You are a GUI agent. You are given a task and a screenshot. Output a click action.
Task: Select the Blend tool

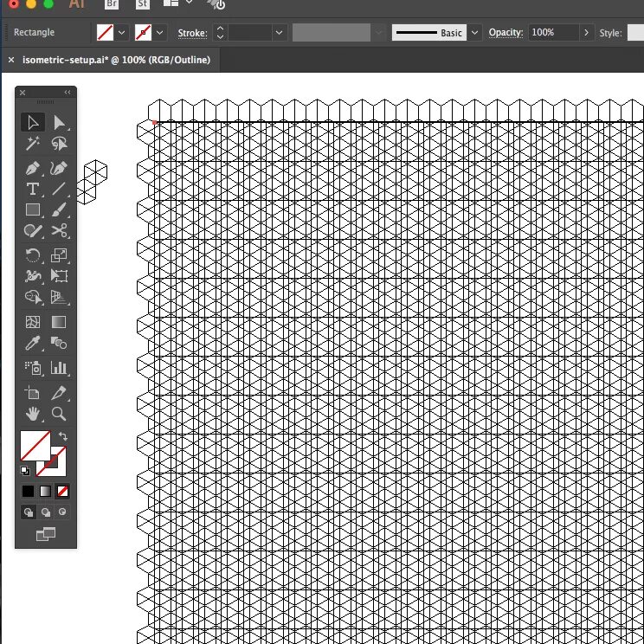point(59,343)
